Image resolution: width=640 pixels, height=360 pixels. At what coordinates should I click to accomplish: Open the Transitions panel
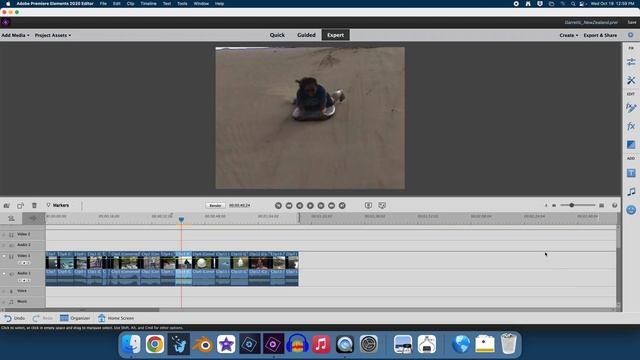click(631, 144)
